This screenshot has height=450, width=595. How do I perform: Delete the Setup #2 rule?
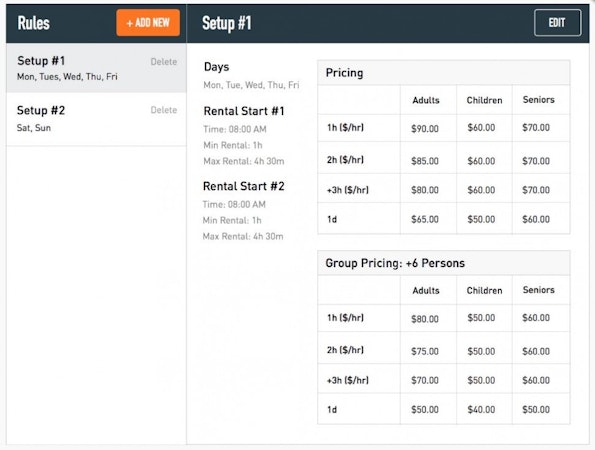[x=164, y=110]
